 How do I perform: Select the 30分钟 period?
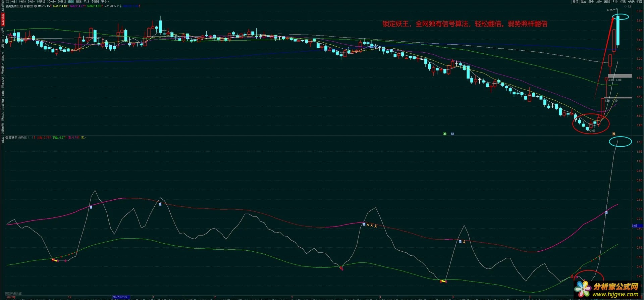pyautogui.click(x=51, y=2)
